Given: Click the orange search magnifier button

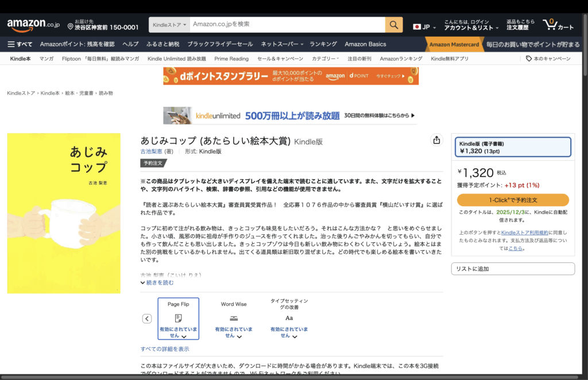Looking at the screenshot, I should (393, 25).
